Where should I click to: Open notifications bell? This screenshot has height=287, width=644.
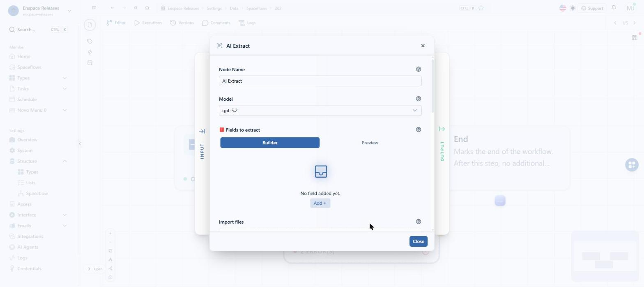point(614,8)
